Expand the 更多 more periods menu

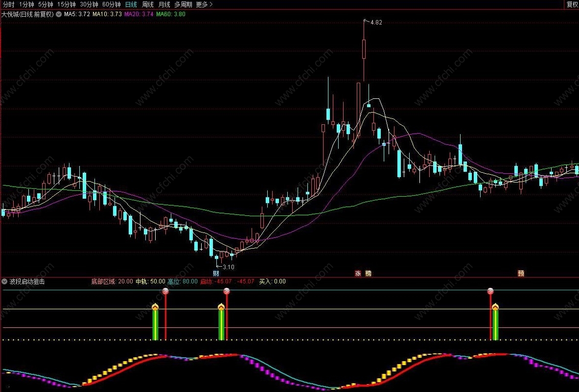coord(204,4)
